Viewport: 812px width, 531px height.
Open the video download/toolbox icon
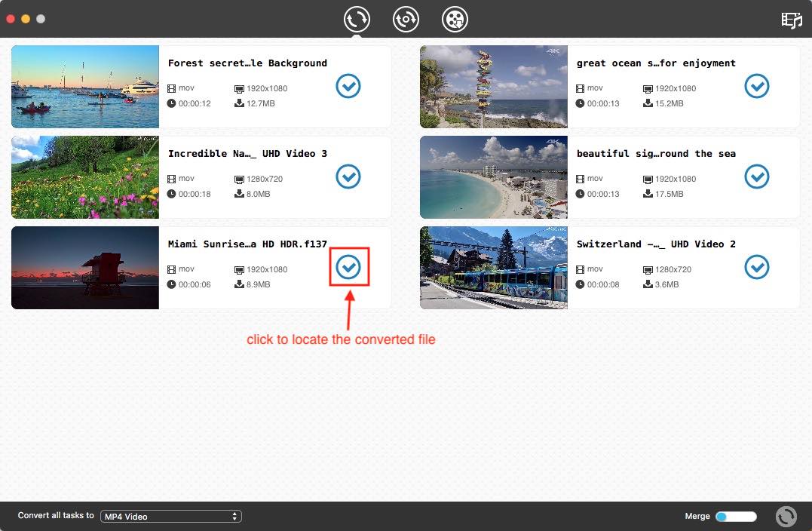454,19
